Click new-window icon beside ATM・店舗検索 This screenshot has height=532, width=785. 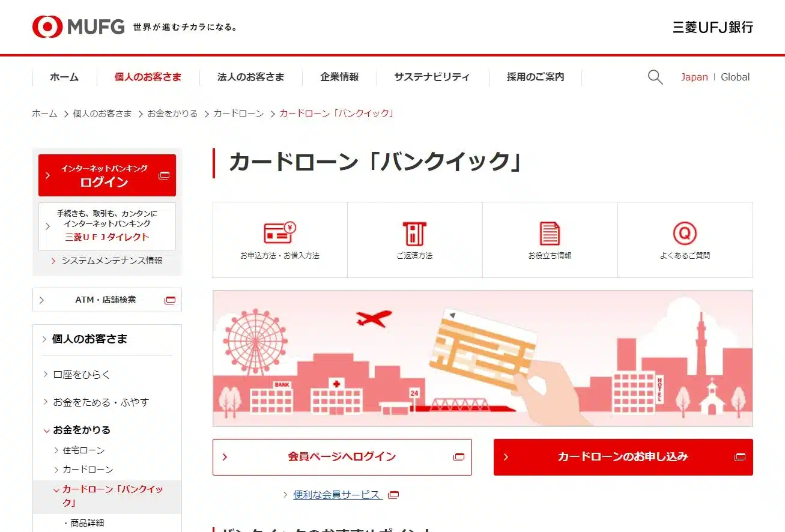(170, 300)
